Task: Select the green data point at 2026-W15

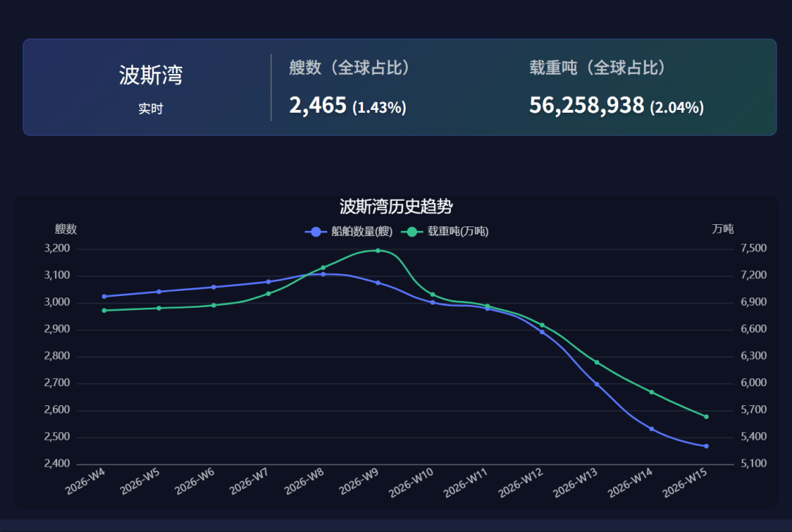Action: click(x=706, y=417)
